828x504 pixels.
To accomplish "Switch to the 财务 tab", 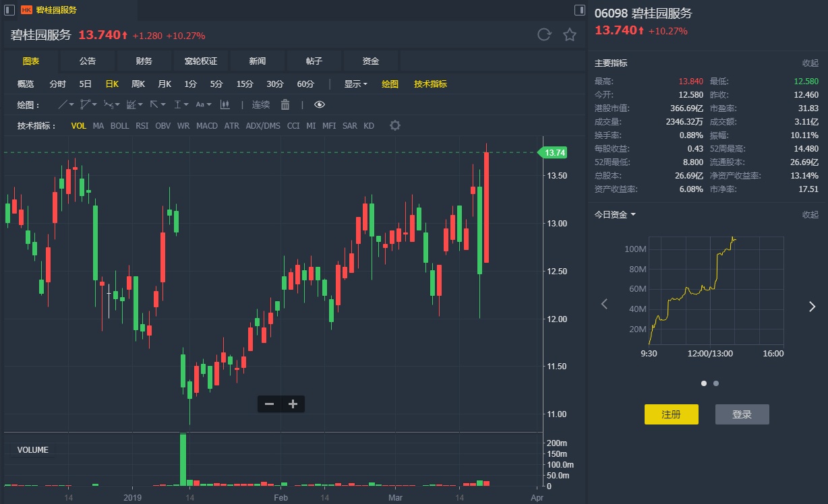I will coord(144,61).
